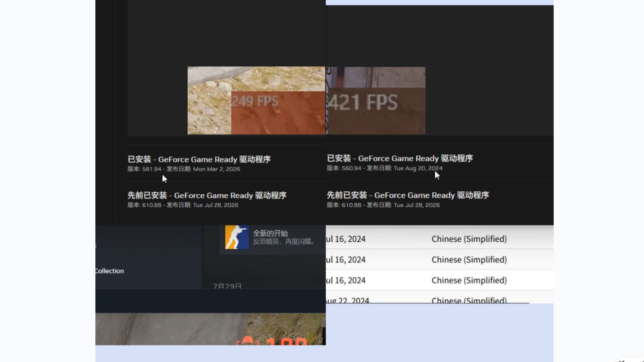Select the 先前已安装 driver title below version 560.94
The height and width of the screenshot is (362, 644).
408,195
